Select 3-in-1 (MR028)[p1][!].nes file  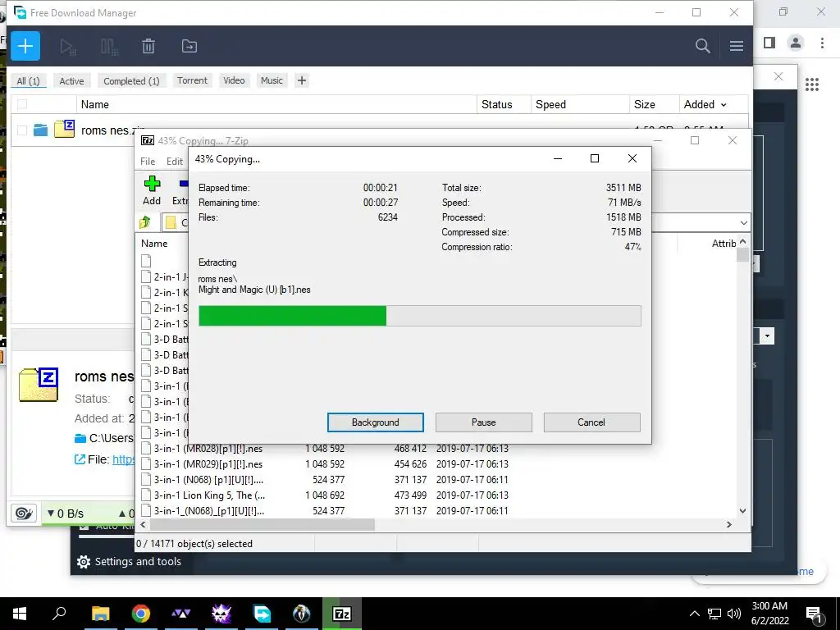[208, 449]
